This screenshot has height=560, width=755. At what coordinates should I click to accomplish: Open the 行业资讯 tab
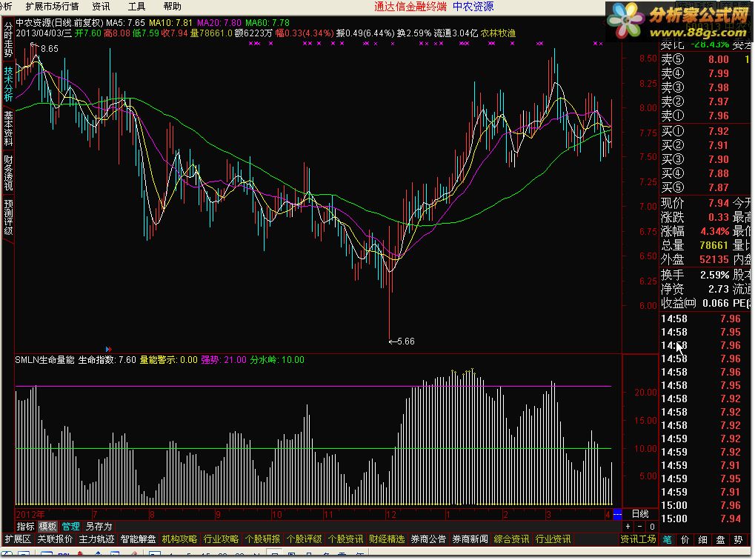[x=553, y=539]
